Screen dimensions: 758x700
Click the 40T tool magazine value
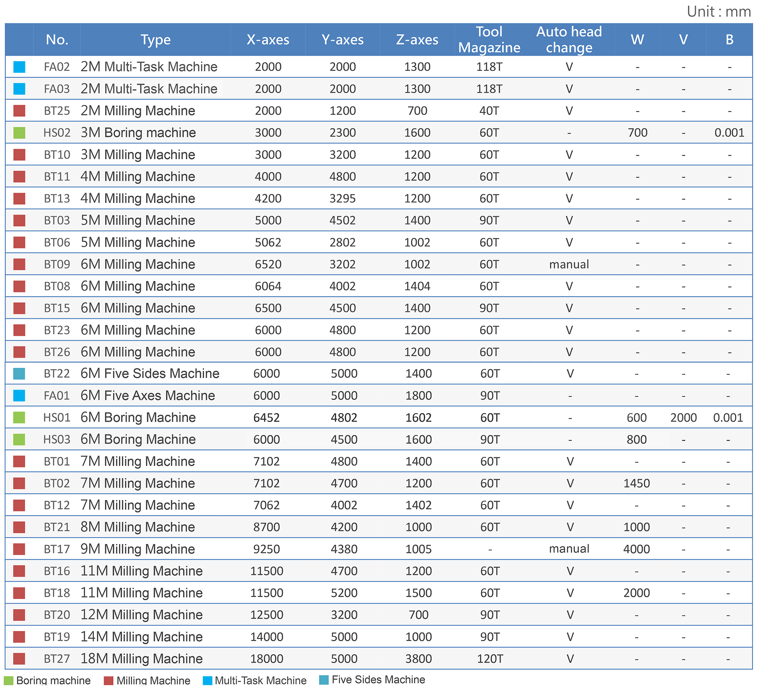tap(489, 111)
